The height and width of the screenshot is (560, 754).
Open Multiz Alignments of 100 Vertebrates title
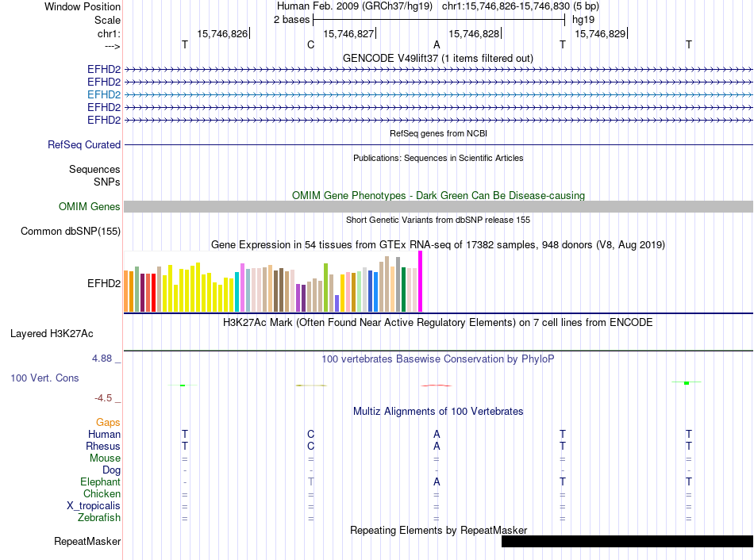[x=438, y=412]
